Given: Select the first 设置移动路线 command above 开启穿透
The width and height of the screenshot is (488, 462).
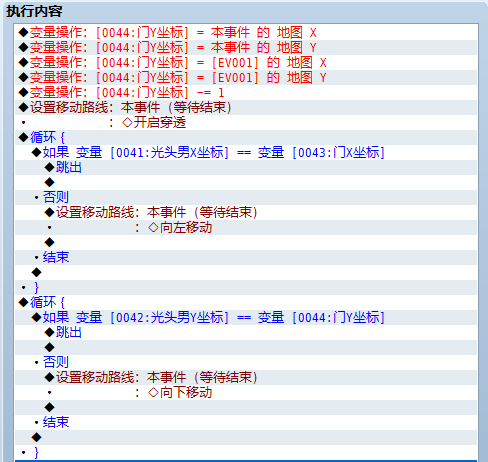Looking at the screenshot, I should [246, 108].
